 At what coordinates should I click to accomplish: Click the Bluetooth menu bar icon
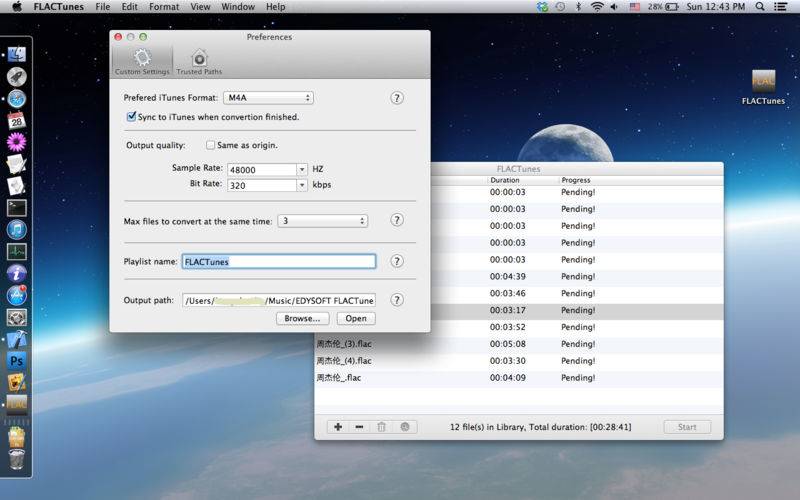point(579,7)
